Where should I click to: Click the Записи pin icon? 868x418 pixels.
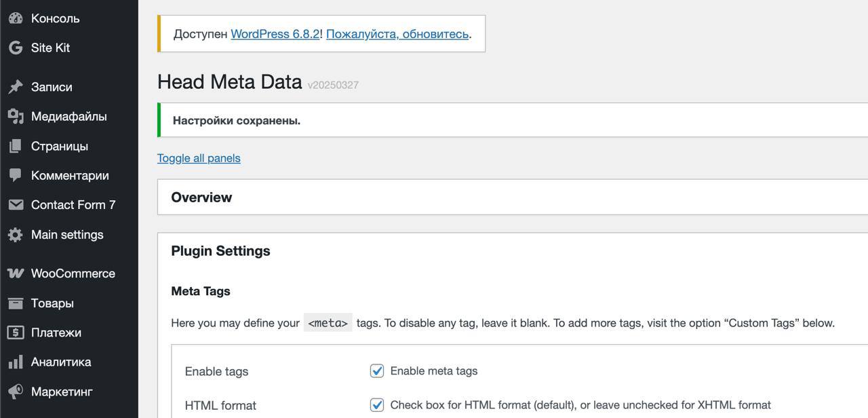tap(16, 87)
